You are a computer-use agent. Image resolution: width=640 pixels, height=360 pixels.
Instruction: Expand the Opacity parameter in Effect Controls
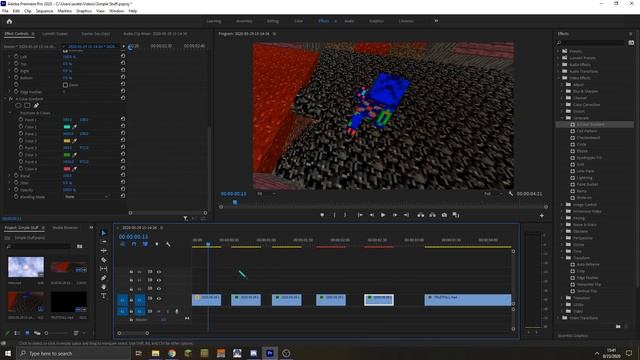9,190
